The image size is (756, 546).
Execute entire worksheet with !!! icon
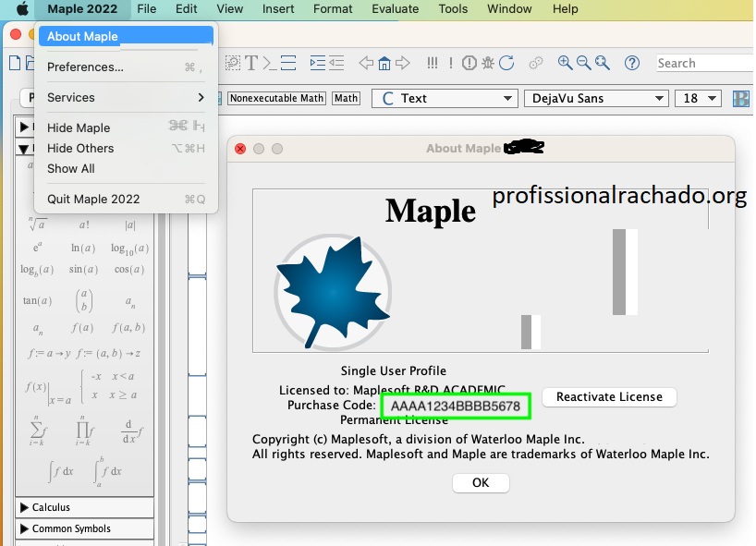(x=432, y=63)
